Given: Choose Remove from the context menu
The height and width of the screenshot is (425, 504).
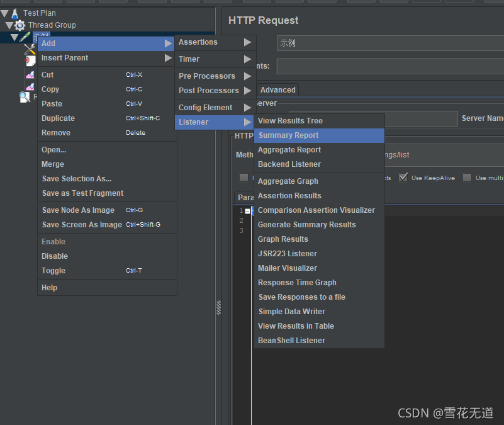Looking at the screenshot, I should pyautogui.click(x=108, y=133).
